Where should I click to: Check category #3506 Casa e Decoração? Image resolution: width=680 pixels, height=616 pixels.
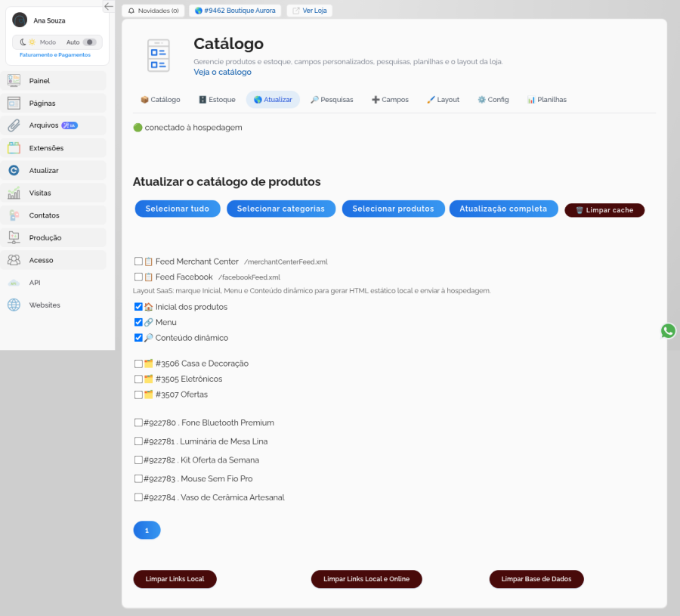click(x=138, y=364)
